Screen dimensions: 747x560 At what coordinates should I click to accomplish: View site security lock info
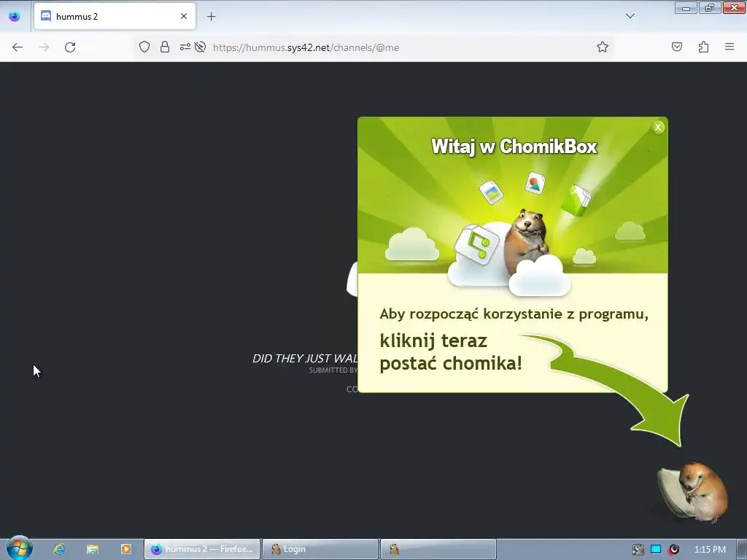pyautogui.click(x=165, y=47)
